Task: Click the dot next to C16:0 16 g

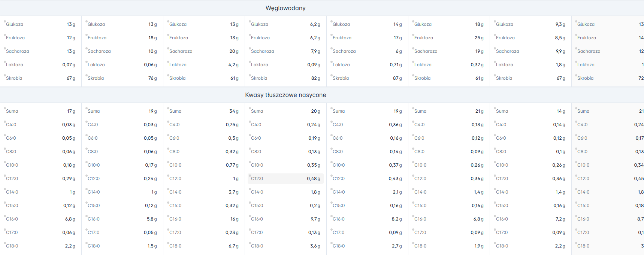Action: coord(168,216)
